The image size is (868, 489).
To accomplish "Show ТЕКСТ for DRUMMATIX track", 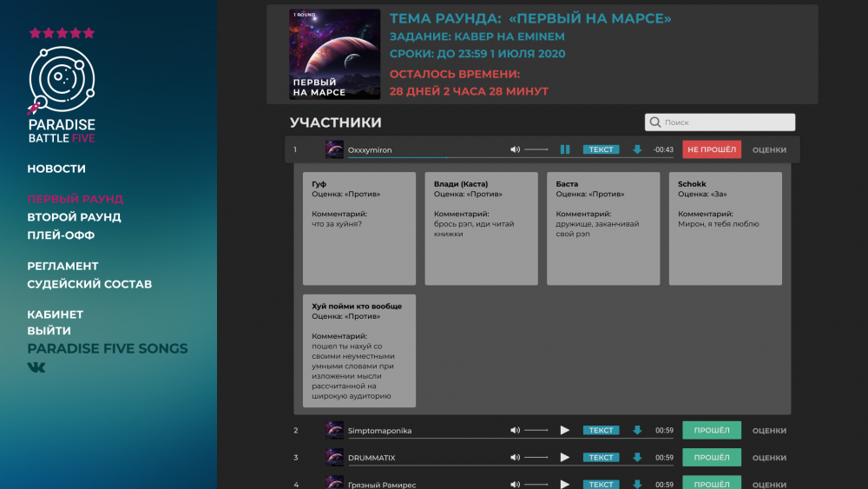I will pos(601,458).
